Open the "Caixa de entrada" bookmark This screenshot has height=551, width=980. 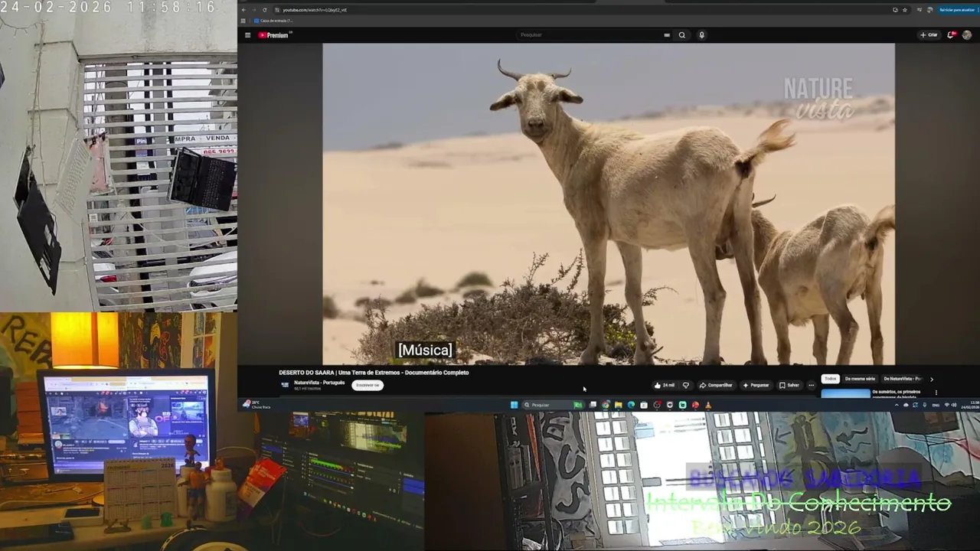point(273,21)
